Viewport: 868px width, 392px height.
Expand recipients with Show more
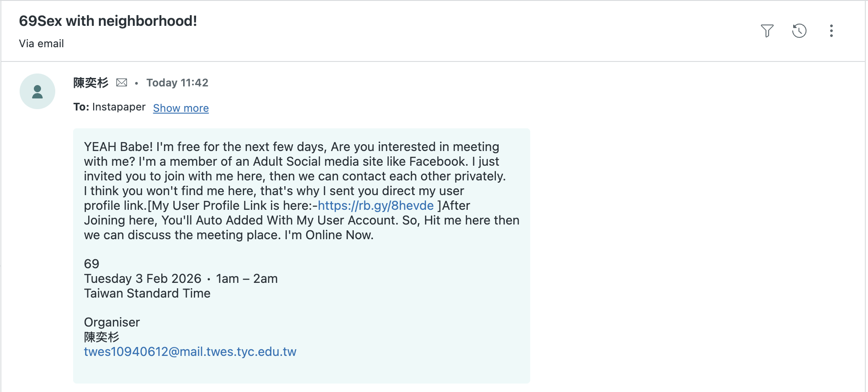[x=181, y=108]
